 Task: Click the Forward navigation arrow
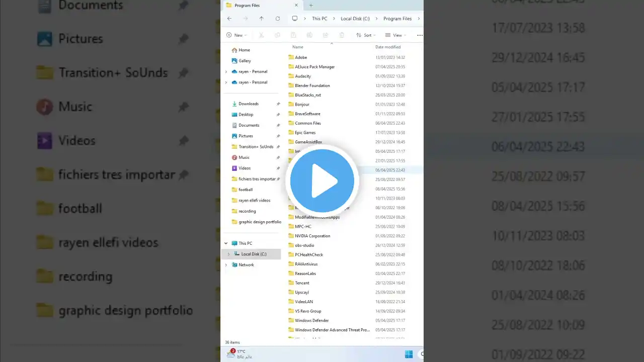(246, 19)
